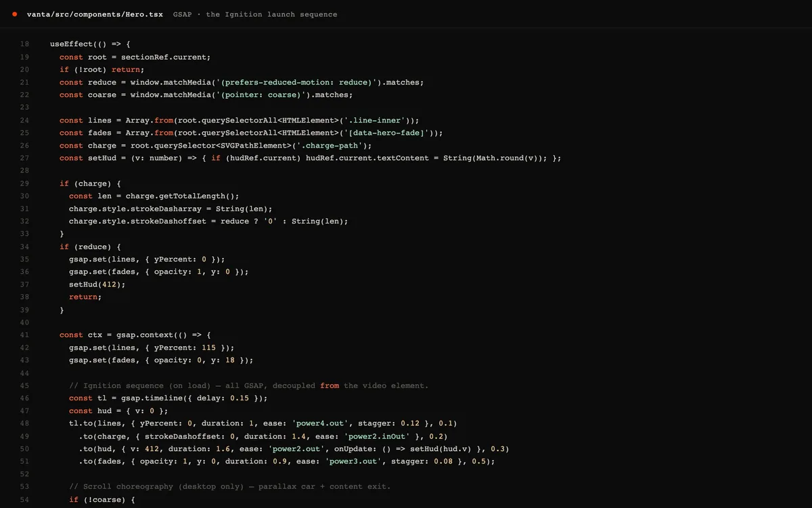Click the "const lines = Array.from" line
The image size is (812, 508).
pyautogui.click(x=239, y=120)
